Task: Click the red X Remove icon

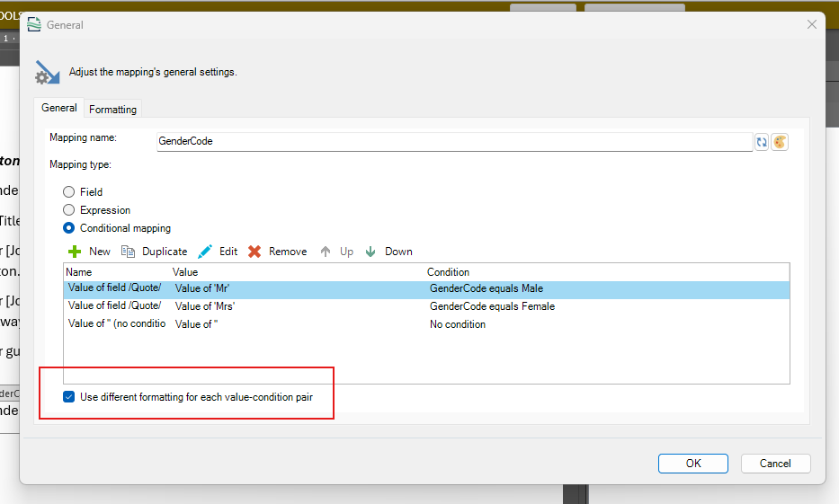Action: tap(254, 252)
